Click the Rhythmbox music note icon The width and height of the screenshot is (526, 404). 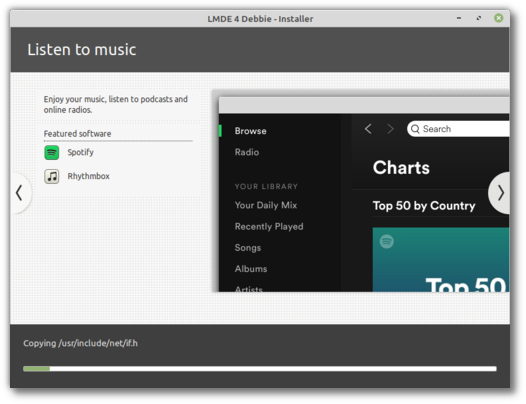52,176
